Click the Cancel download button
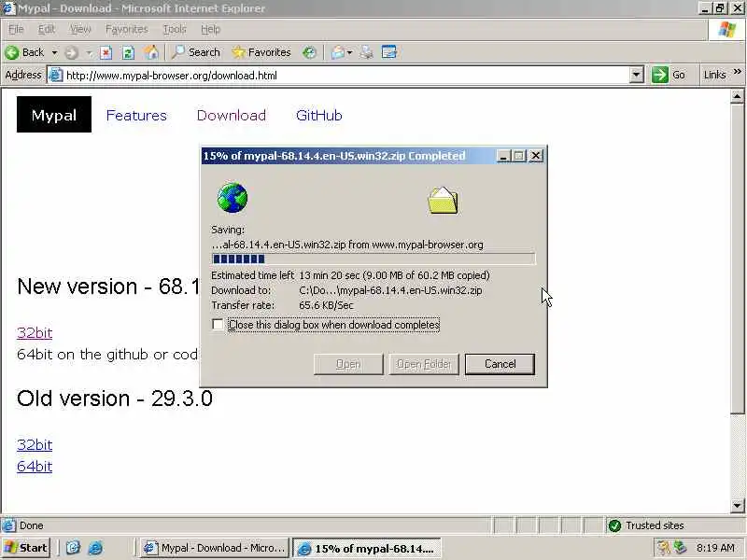This screenshot has width=747, height=560. coord(500,364)
